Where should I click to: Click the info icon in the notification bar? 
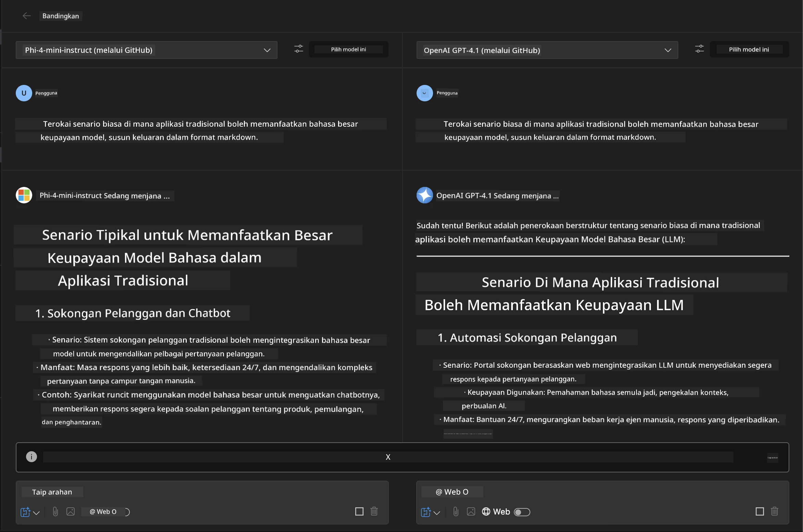32,457
